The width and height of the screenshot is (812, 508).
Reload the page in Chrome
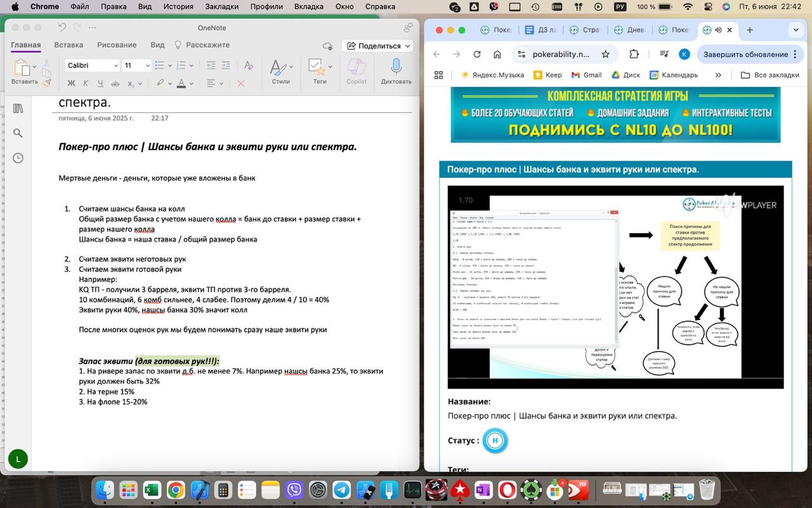477,54
